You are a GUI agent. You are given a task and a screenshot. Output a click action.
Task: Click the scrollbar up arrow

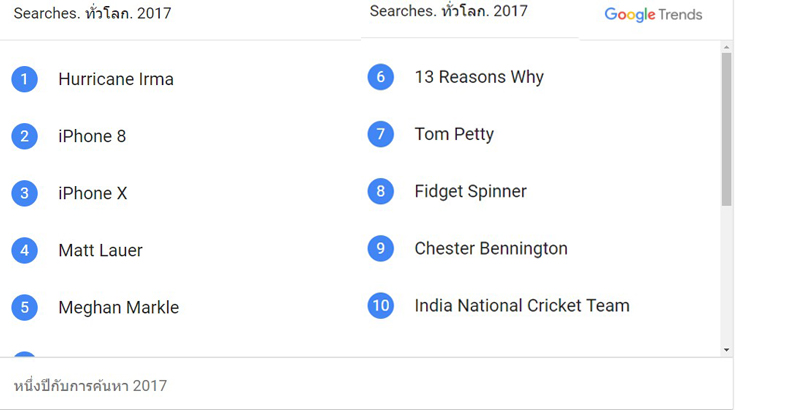click(727, 47)
